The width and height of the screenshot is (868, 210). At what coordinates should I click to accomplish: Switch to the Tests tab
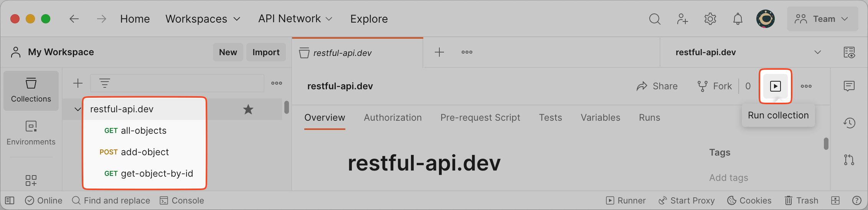pyautogui.click(x=550, y=118)
